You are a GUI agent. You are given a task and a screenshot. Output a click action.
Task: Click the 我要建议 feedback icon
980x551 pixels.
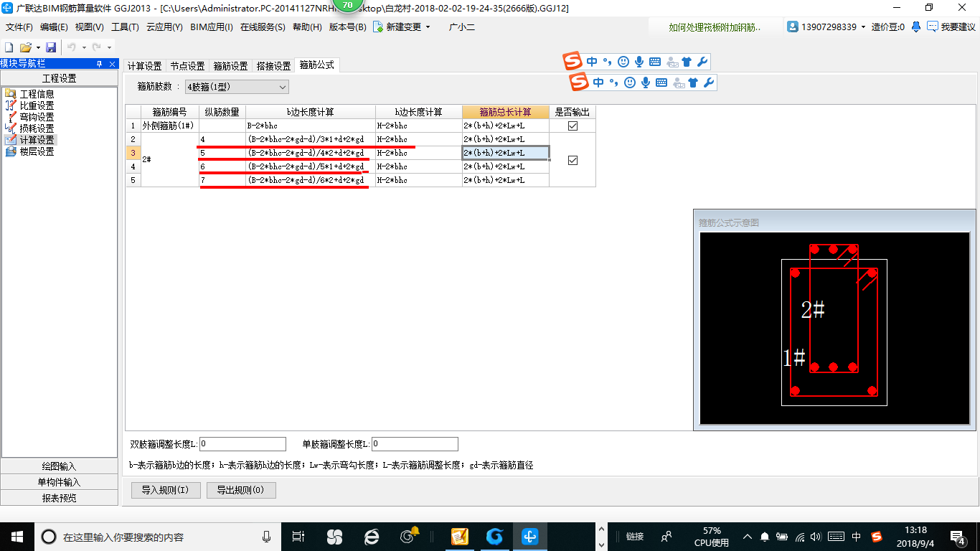[933, 27]
